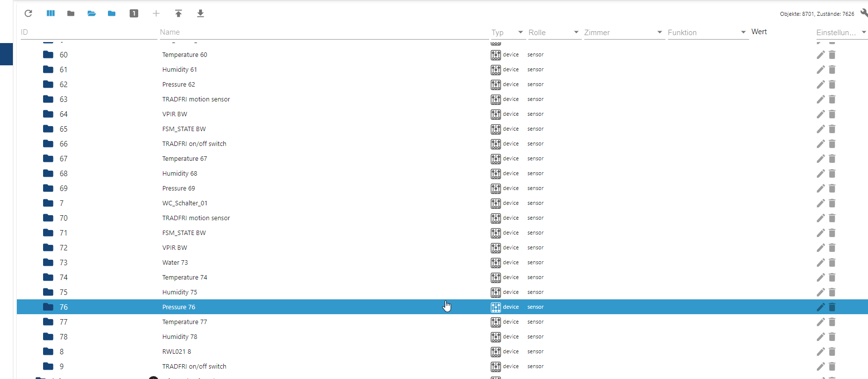
Task: Edit the WC_Schalter_01 object
Action: coord(820,203)
